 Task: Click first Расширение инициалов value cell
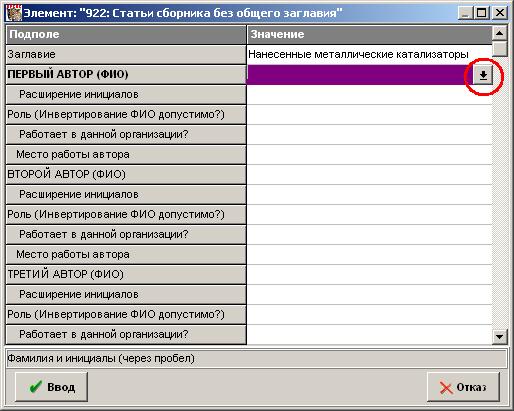pyautogui.click(x=369, y=95)
